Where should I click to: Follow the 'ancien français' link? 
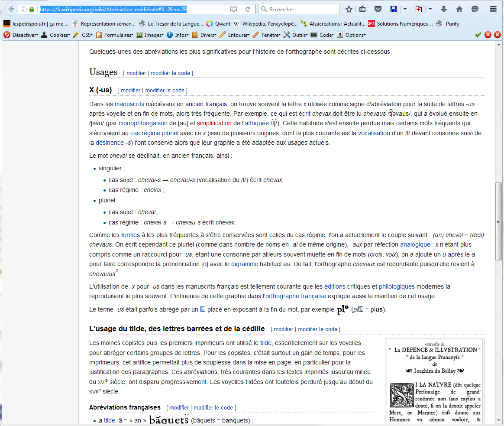tap(206, 104)
